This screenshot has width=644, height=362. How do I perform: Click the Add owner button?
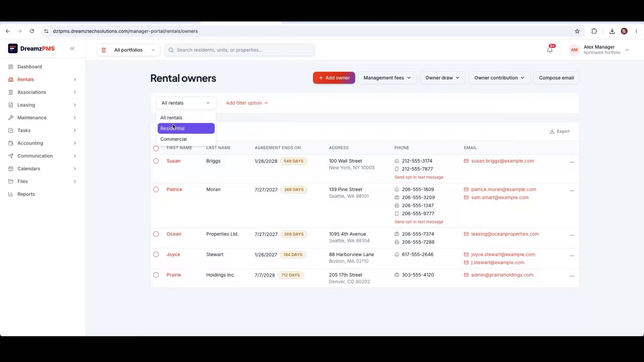pos(334,78)
